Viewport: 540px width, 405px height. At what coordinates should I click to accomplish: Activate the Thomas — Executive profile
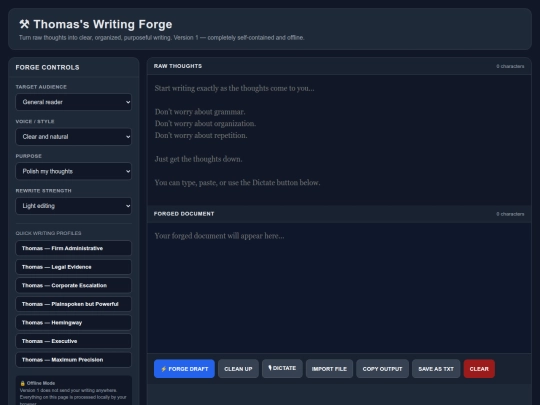(x=73, y=341)
